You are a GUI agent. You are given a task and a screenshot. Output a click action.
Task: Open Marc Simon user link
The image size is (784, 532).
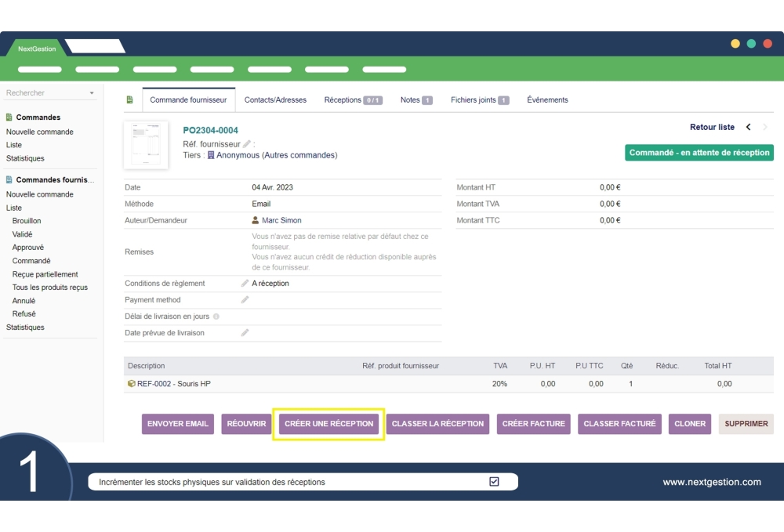coord(281,221)
